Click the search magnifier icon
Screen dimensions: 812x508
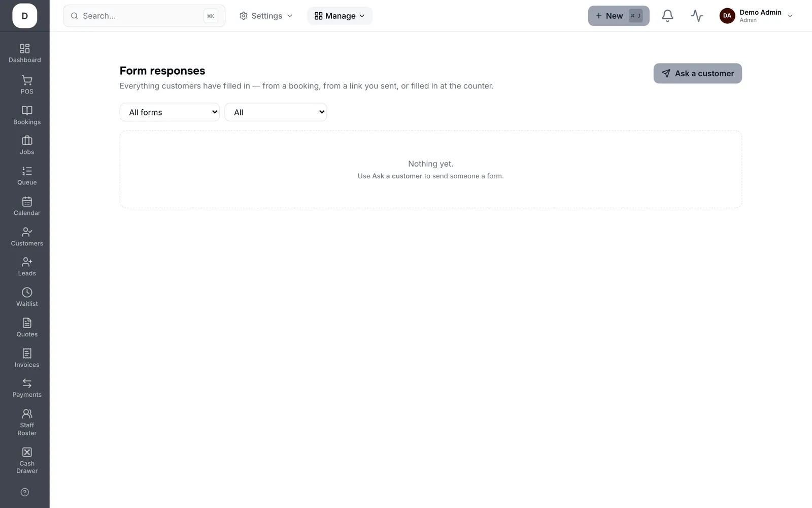tap(74, 16)
